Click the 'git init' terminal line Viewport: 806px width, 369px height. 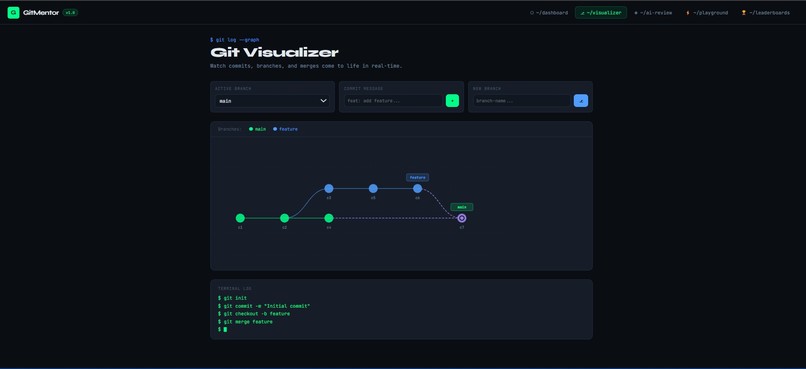tap(232, 298)
